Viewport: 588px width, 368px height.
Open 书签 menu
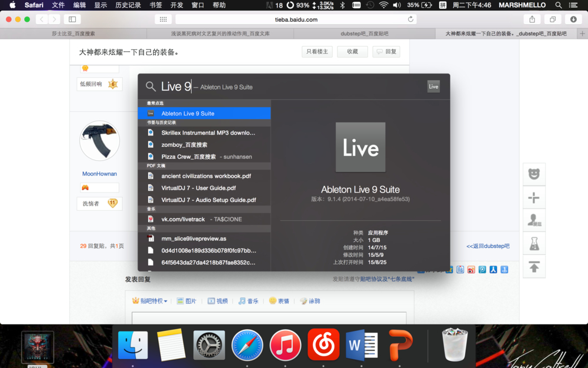click(156, 5)
